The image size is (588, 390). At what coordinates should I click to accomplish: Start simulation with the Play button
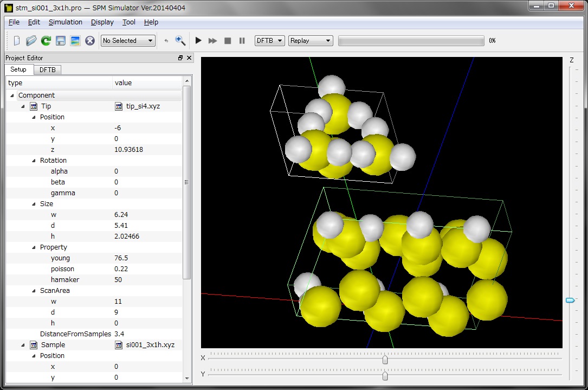pos(198,41)
